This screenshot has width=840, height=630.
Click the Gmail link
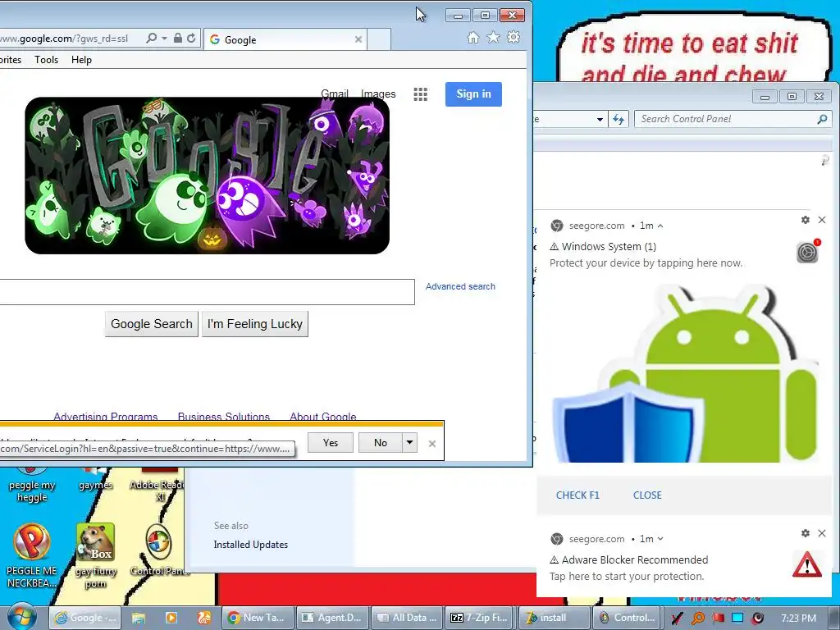point(335,94)
